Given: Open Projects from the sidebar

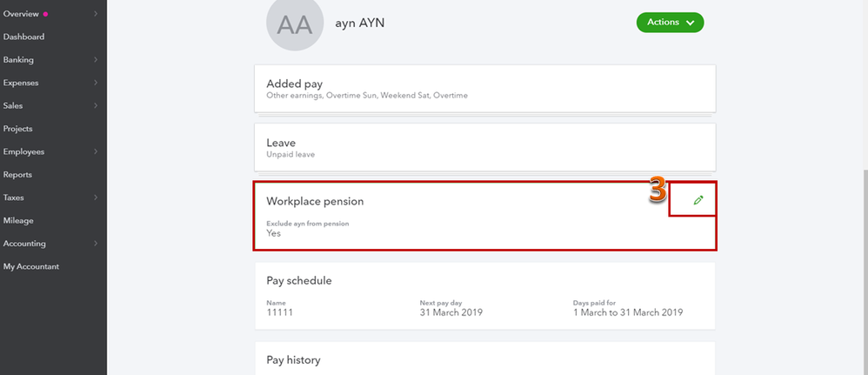Looking at the screenshot, I should tap(17, 129).
